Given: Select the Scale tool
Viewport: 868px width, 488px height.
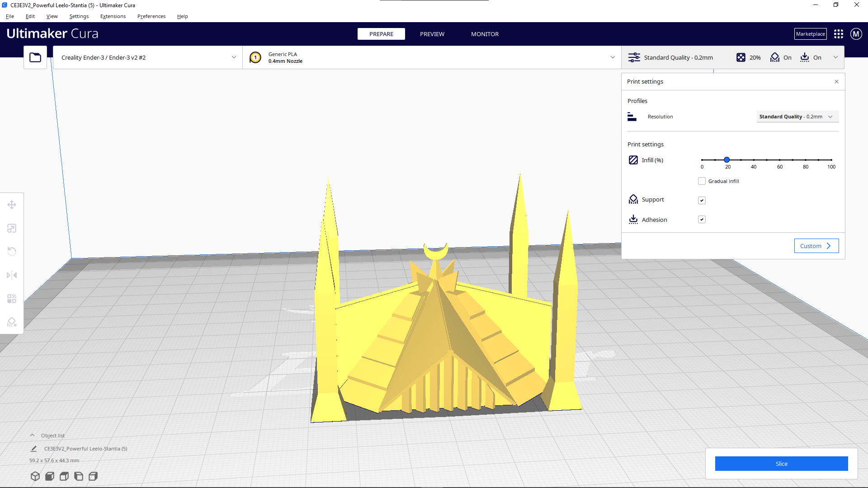Looking at the screenshot, I should [x=12, y=228].
